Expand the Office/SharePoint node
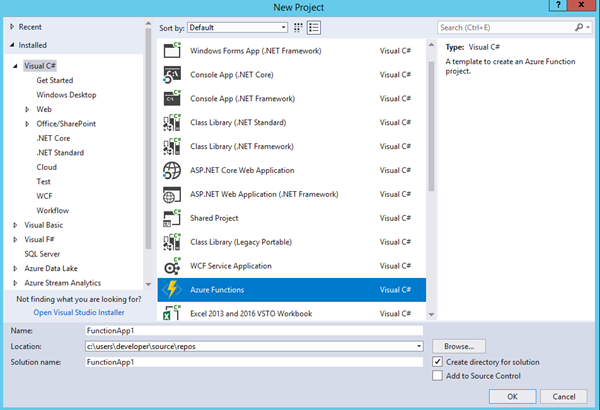 (x=27, y=124)
